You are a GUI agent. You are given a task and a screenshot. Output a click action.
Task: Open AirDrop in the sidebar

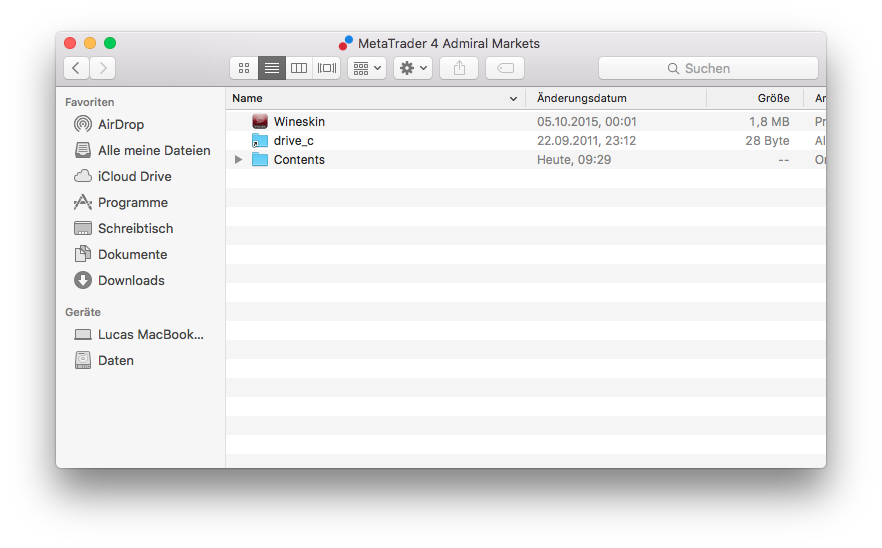[120, 124]
